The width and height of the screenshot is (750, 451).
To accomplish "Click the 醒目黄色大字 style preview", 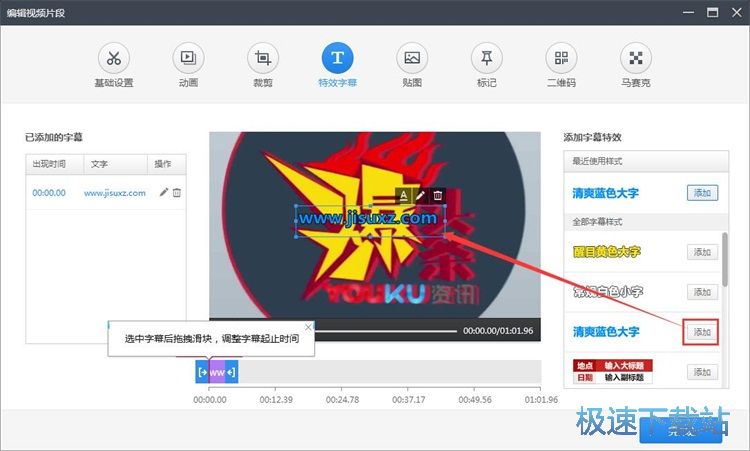I will [607, 252].
